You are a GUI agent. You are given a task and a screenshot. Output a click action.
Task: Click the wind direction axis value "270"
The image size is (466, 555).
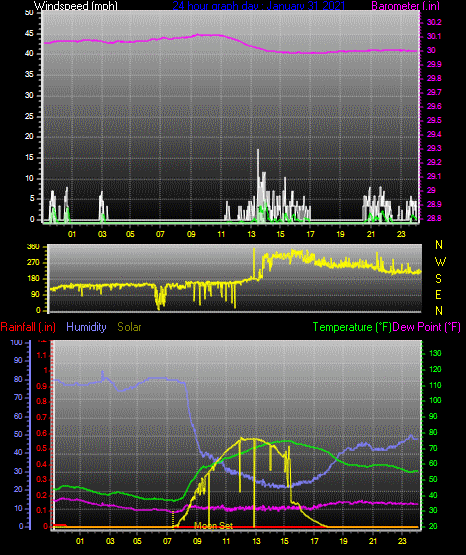pyautogui.click(x=33, y=263)
